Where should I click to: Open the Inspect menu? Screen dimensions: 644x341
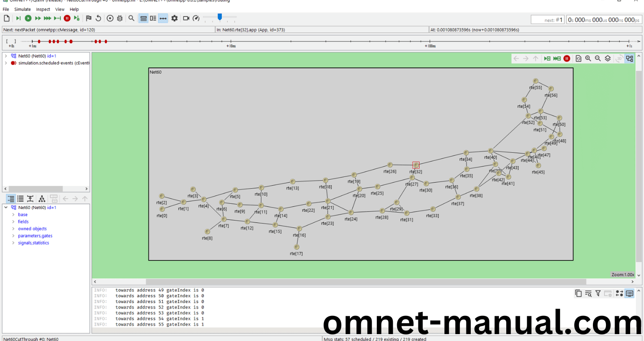click(43, 9)
